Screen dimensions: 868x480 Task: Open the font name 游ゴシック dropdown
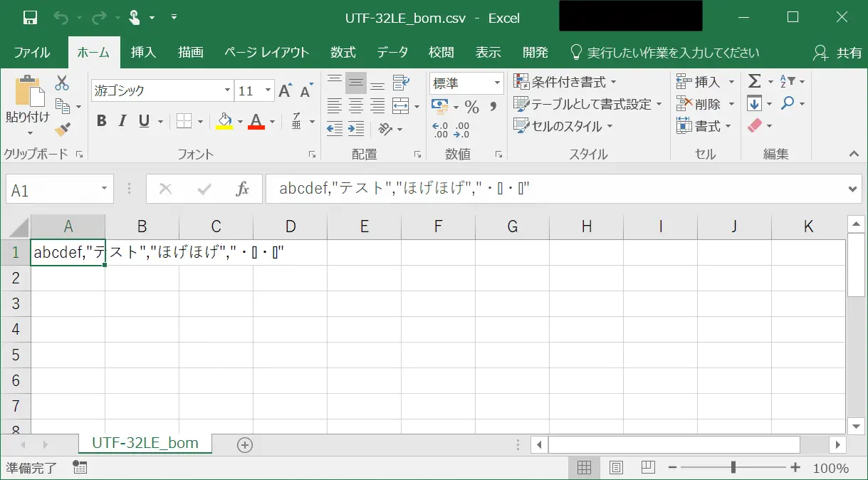(228, 90)
